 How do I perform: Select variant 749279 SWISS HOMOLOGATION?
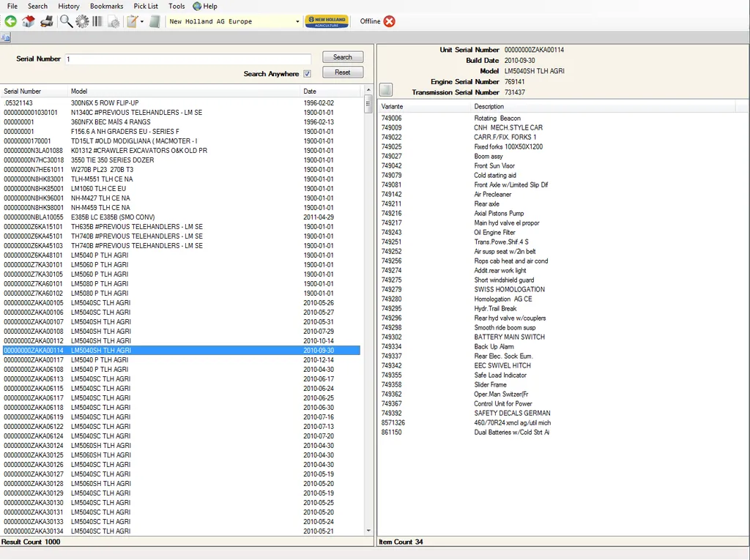[x=557, y=289]
